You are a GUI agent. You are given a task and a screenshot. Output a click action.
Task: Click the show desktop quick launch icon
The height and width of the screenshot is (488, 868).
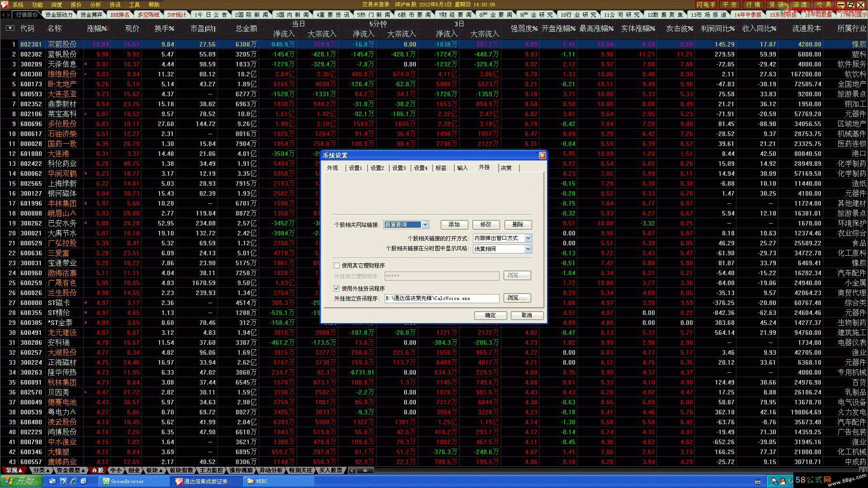[x=52, y=481]
